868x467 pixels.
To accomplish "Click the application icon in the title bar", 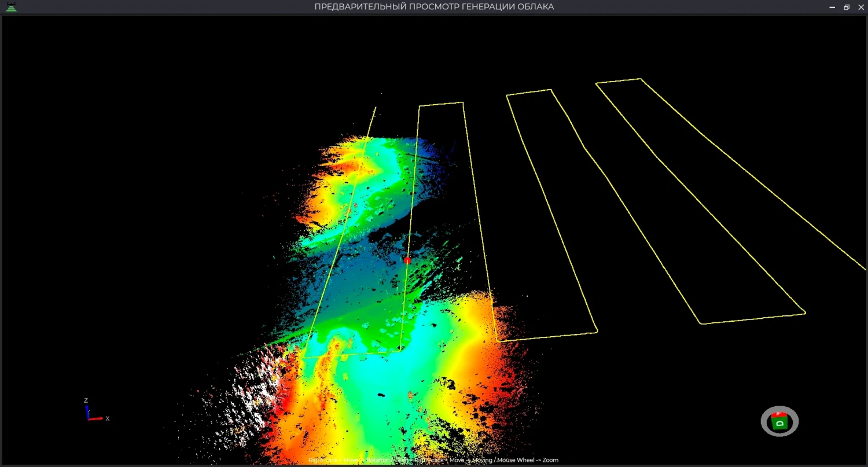I will pyautogui.click(x=11, y=7).
